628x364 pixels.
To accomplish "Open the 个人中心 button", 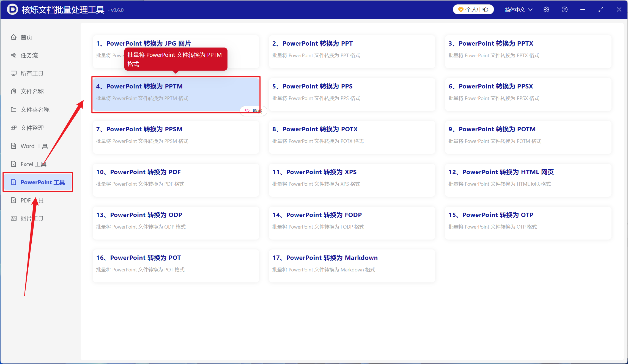I will click(473, 10).
